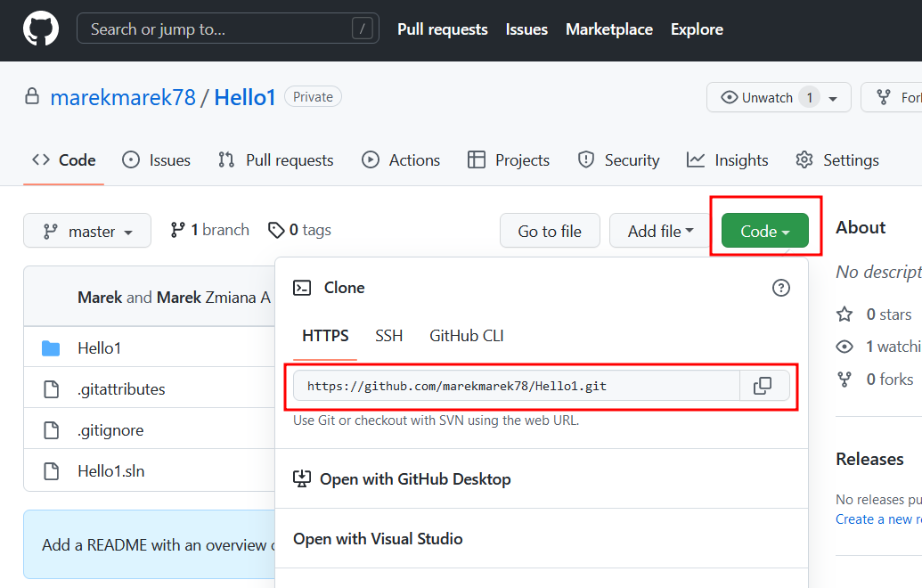922x588 pixels.
Task: Switch to the GitHub CLI tab
Action: (466, 336)
